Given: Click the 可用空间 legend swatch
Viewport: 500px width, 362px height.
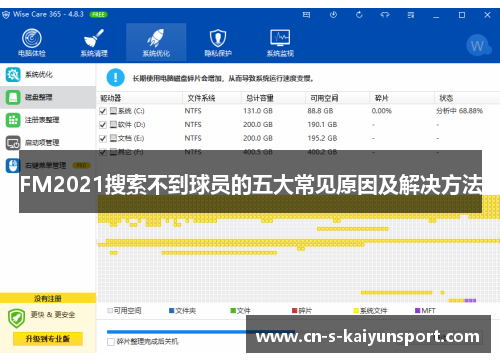Looking at the screenshot, I should (x=110, y=311).
